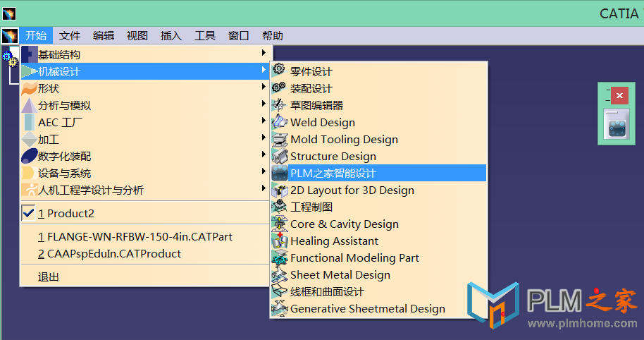The image size is (644, 340).
Task: Click the AEC 工厂 category icon
Action: pos(29,122)
